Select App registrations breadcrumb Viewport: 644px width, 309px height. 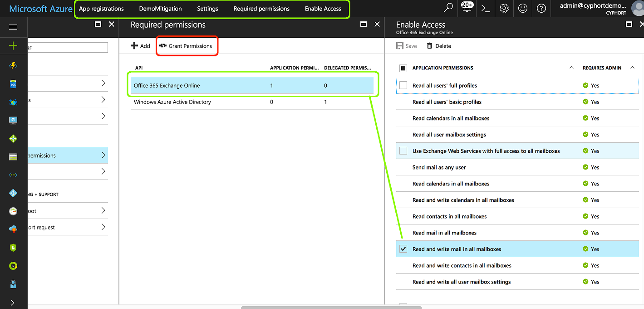(x=101, y=9)
